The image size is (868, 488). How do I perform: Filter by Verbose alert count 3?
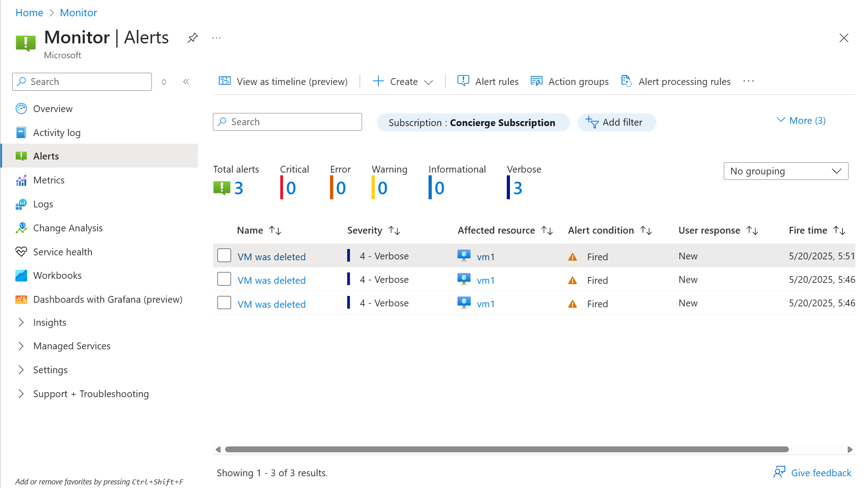(x=518, y=188)
